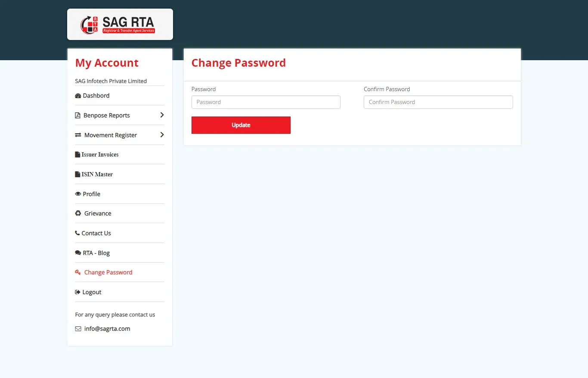Click the Profile eye icon

coord(78,194)
